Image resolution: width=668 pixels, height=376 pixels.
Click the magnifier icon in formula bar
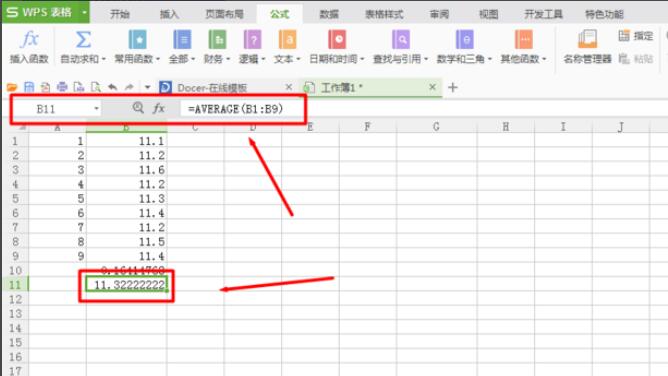[x=138, y=108]
